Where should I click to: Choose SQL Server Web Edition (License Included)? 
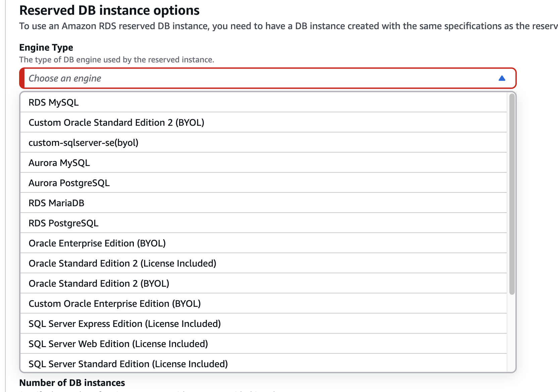(118, 344)
